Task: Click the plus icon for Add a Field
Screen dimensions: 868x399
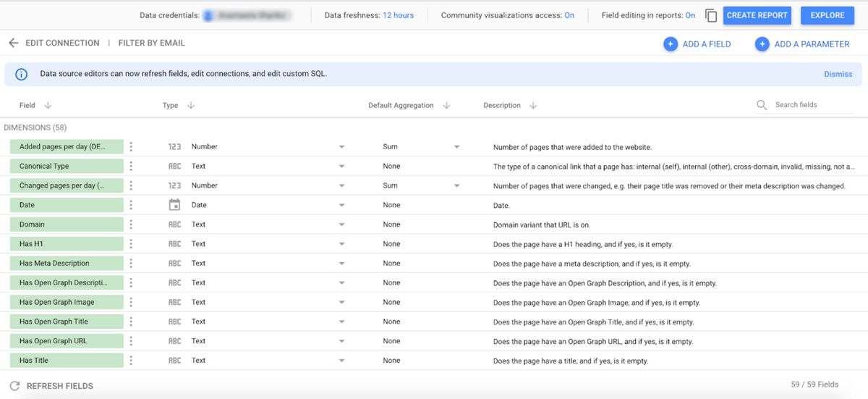Action: coord(671,44)
